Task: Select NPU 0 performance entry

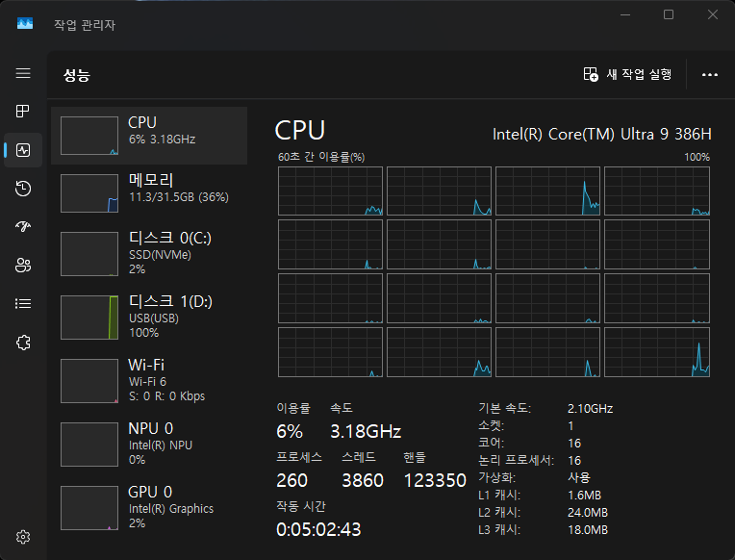Action: tap(149, 445)
